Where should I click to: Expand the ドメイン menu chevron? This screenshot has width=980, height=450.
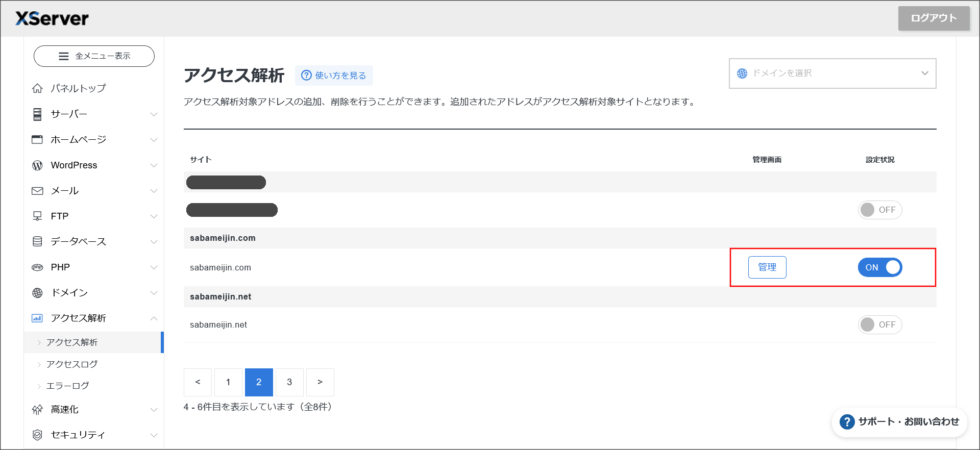click(x=154, y=293)
